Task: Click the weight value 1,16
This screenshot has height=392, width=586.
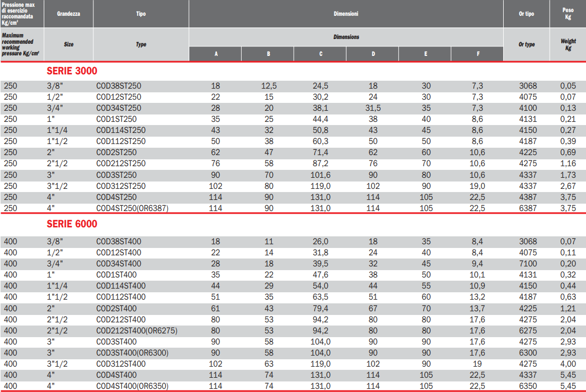Action: tap(568, 164)
